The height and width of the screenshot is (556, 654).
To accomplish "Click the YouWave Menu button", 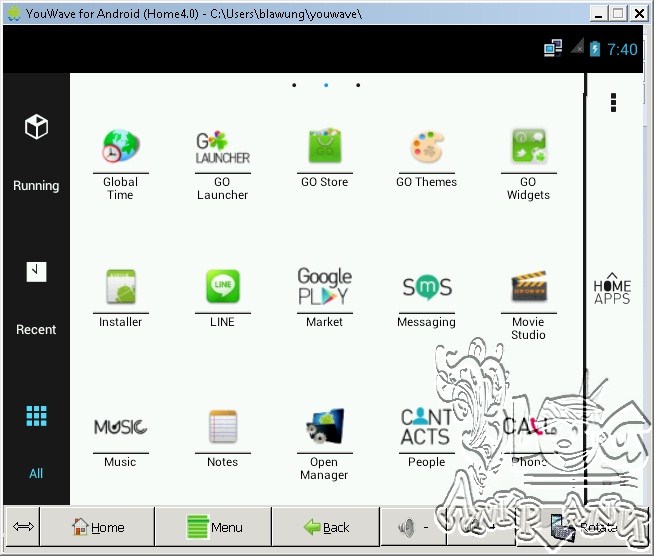I will click(x=213, y=527).
